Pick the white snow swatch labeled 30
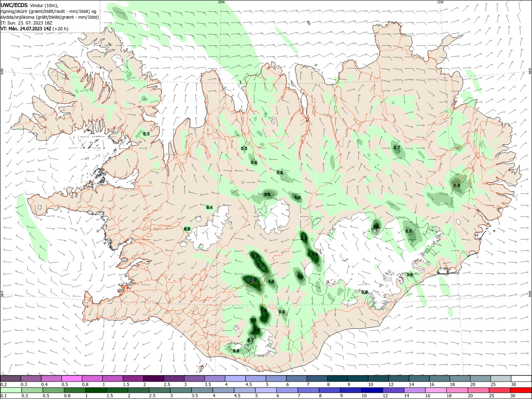The height and width of the screenshot is (399, 532). 521,378
